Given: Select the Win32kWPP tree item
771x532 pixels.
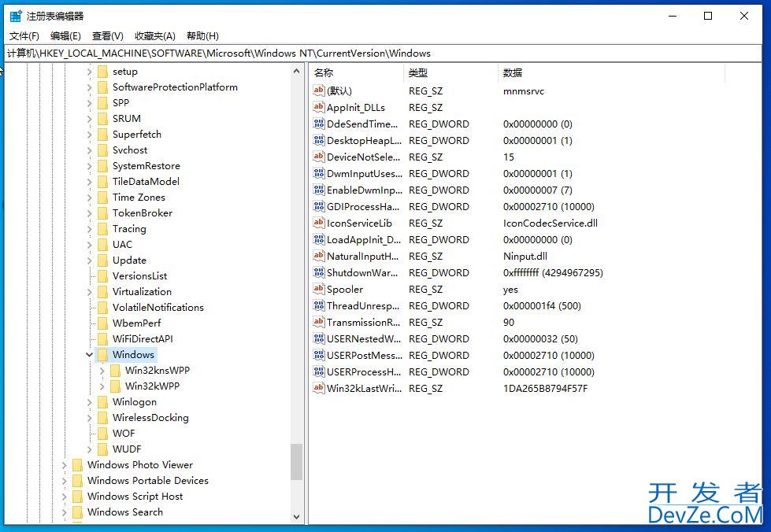Looking at the screenshot, I should click(152, 386).
